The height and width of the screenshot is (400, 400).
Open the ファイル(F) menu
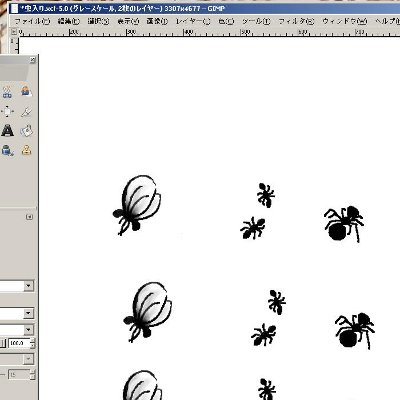click(32, 21)
